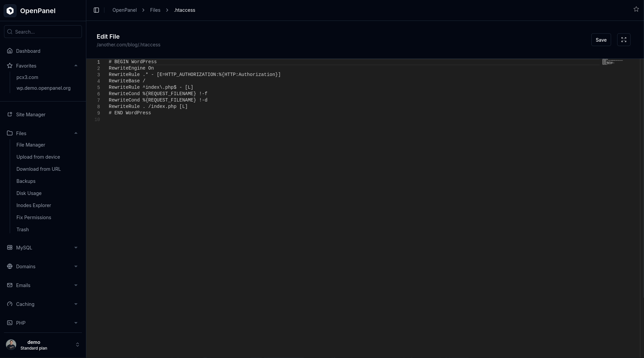Click the demo user avatar

11,345
